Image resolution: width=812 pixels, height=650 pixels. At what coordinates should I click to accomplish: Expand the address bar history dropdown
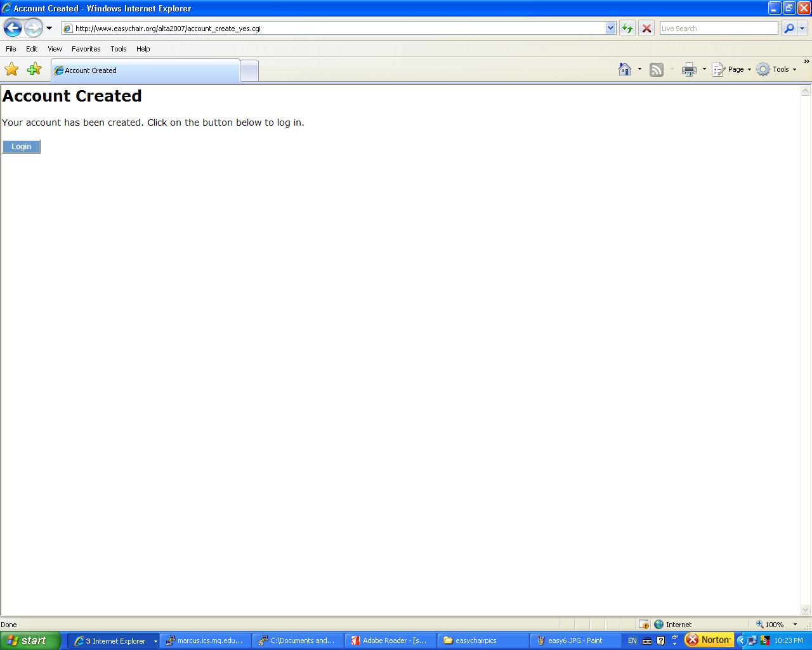pyautogui.click(x=611, y=29)
